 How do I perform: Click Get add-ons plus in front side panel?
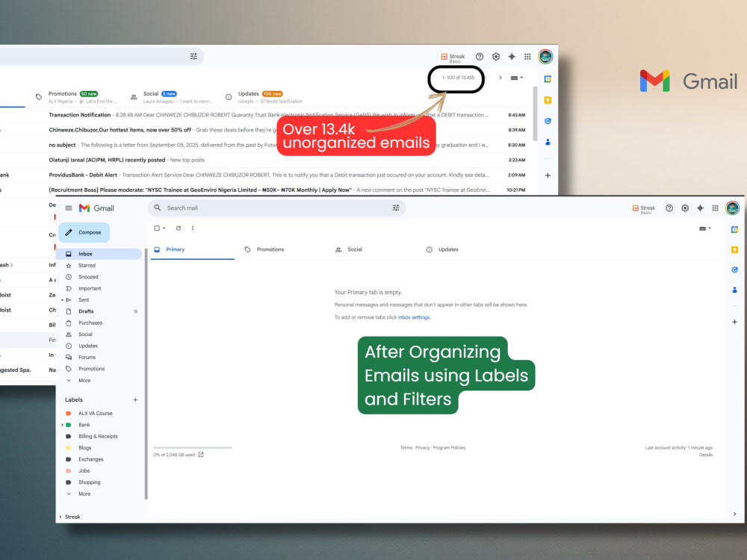coord(734,322)
